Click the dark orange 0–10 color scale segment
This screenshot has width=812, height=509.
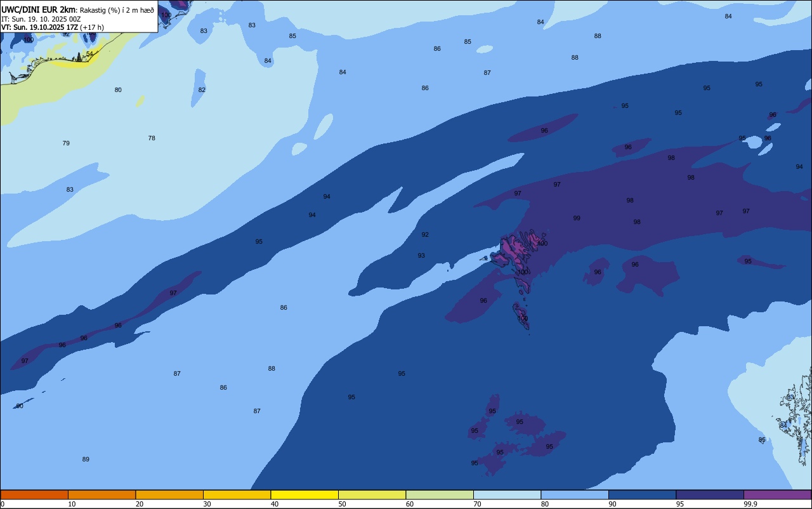tap(34, 494)
